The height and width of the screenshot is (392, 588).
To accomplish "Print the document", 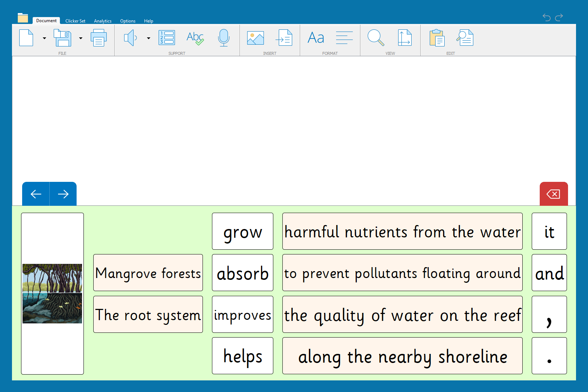I will 98,38.
